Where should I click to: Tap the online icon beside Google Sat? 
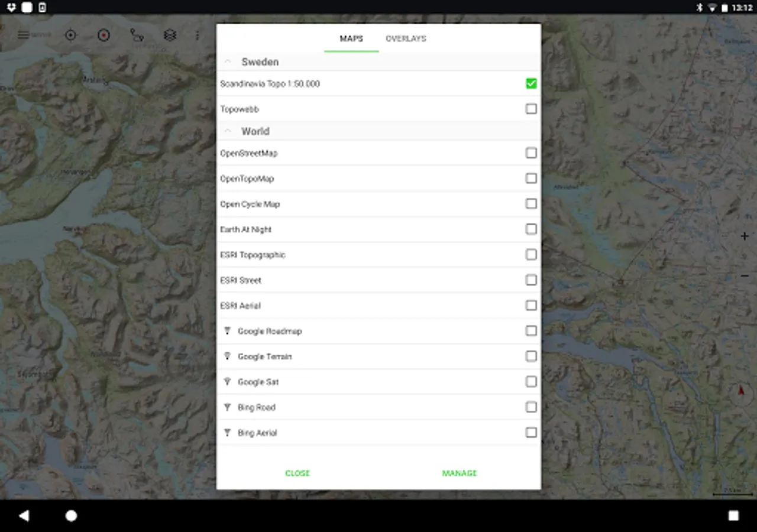tap(227, 382)
